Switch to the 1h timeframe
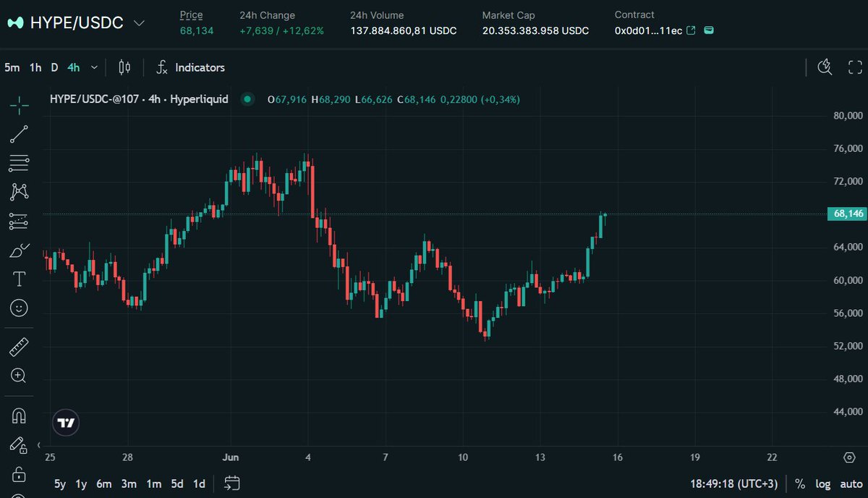Screen dimensions: 868x498 point(35,67)
